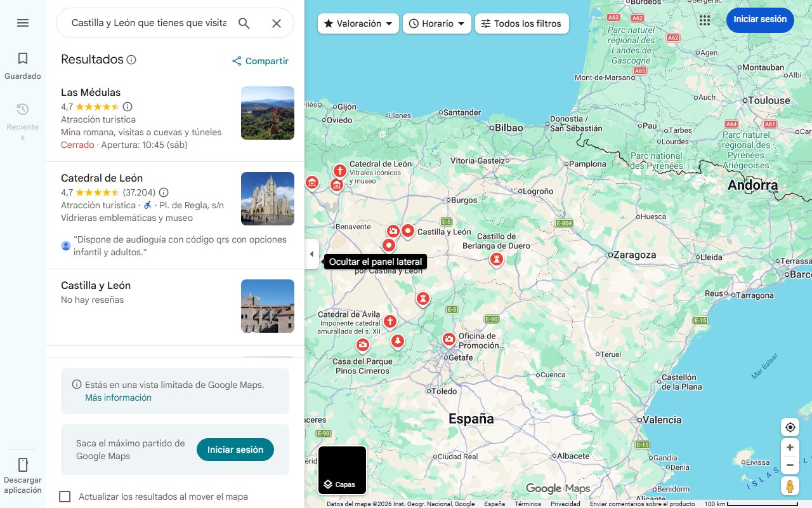
Task: Click the info icon next to Las Médulas rating
Action: (128, 107)
